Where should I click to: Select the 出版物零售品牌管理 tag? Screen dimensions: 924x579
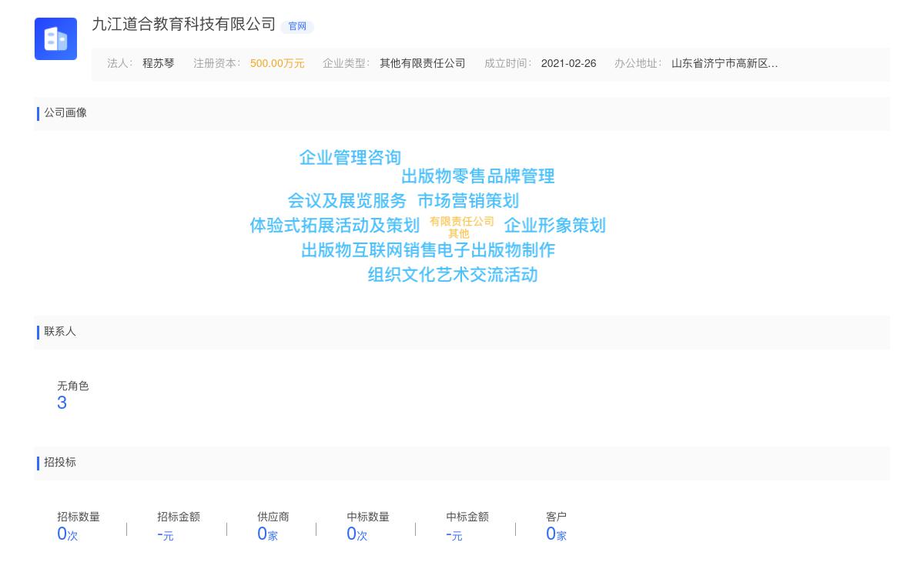[477, 176]
